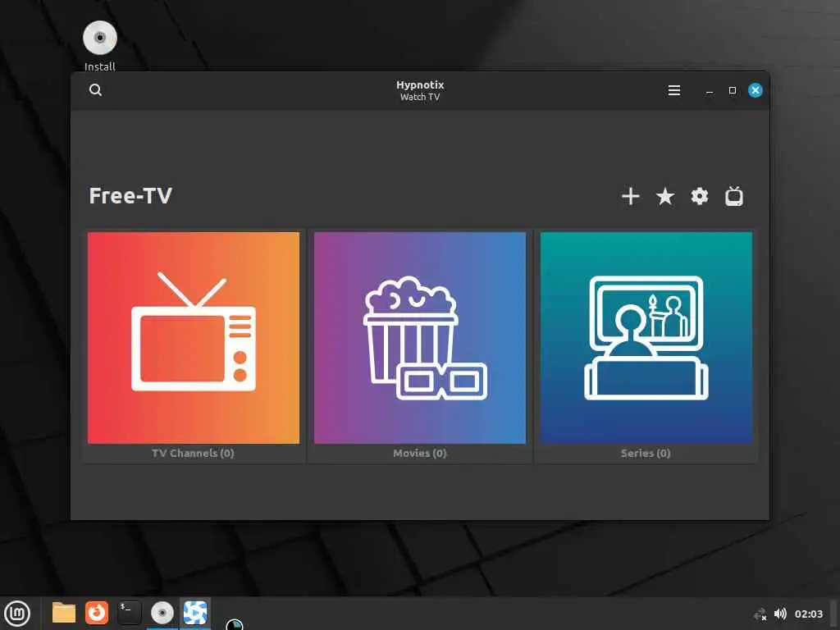Open preferences with the gear icon
Viewport: 840px width, 630px height.
point(699,196)
